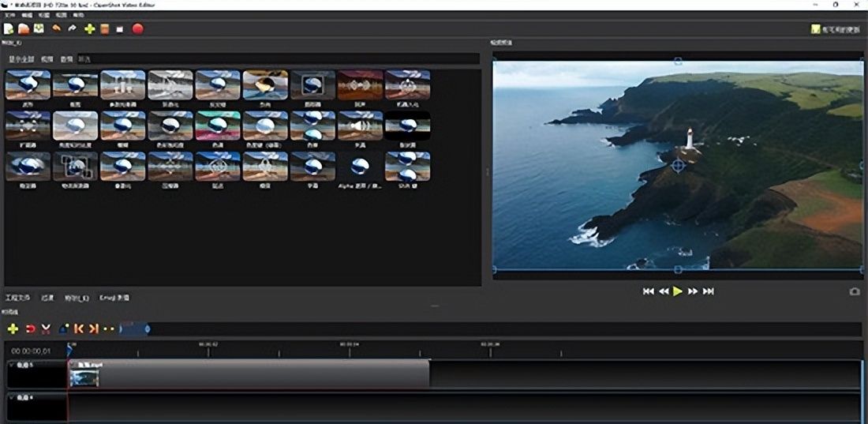The width and height of the screenshot is (868, 424).
Task: Select the effect thumbnail with black bars
Action: coord(408,126)
